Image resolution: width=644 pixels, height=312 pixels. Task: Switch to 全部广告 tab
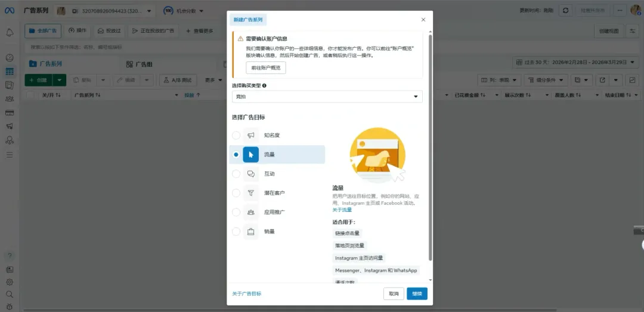point(43,31)
